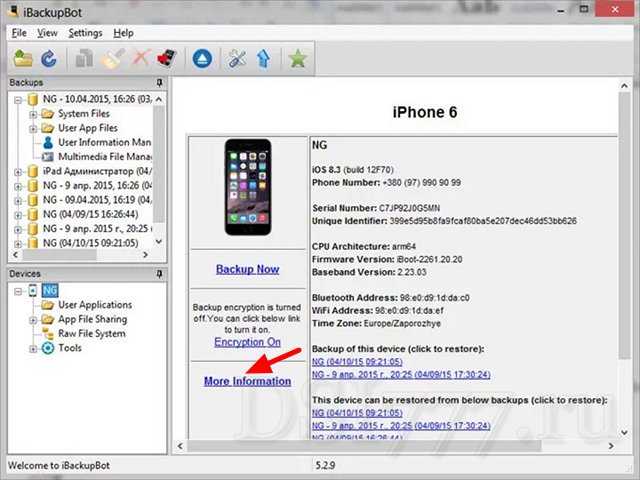Screen dimensions: 640x480
Task: Click the blue eject circle toolbar icon
Action: pyautogui.click(x=202, y=58)
